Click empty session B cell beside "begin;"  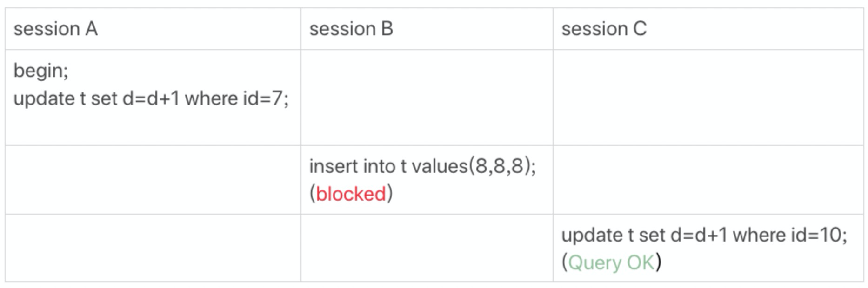pyautogui.click(x=427, y=98)
